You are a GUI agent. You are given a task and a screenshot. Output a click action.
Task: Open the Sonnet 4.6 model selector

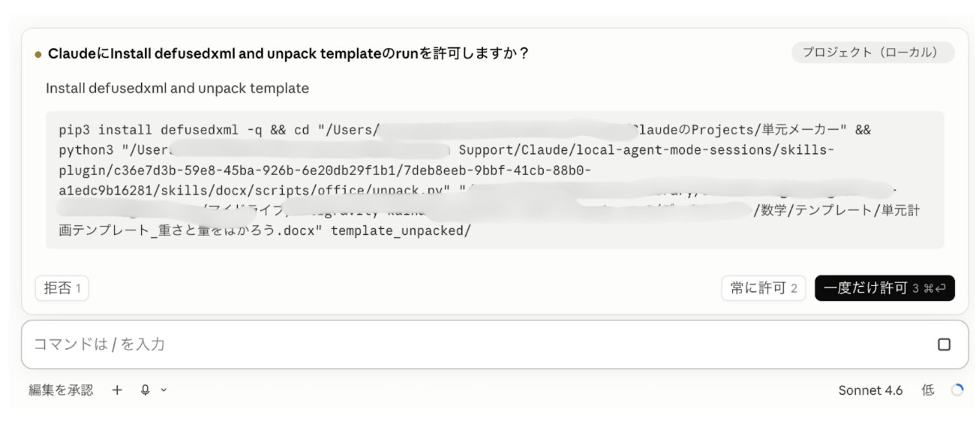pyautogui.click(x=870, y=390)
